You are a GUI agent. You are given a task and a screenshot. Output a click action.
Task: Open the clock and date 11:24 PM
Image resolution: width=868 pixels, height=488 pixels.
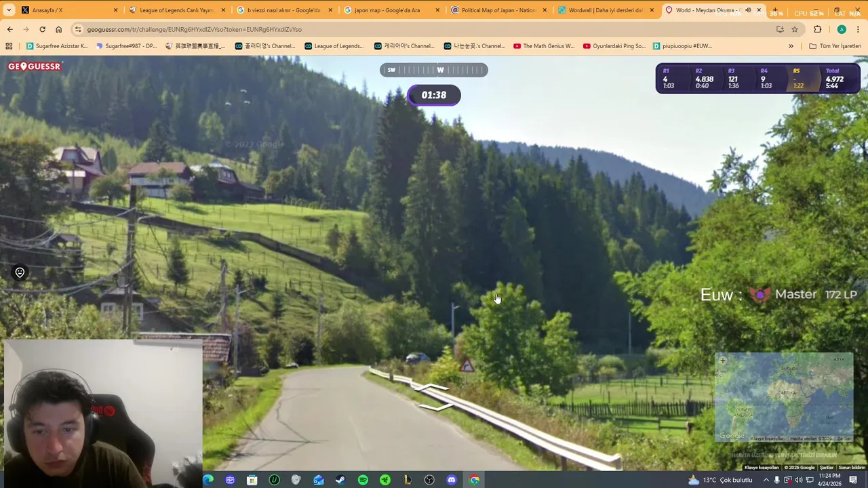coord(831,480)
